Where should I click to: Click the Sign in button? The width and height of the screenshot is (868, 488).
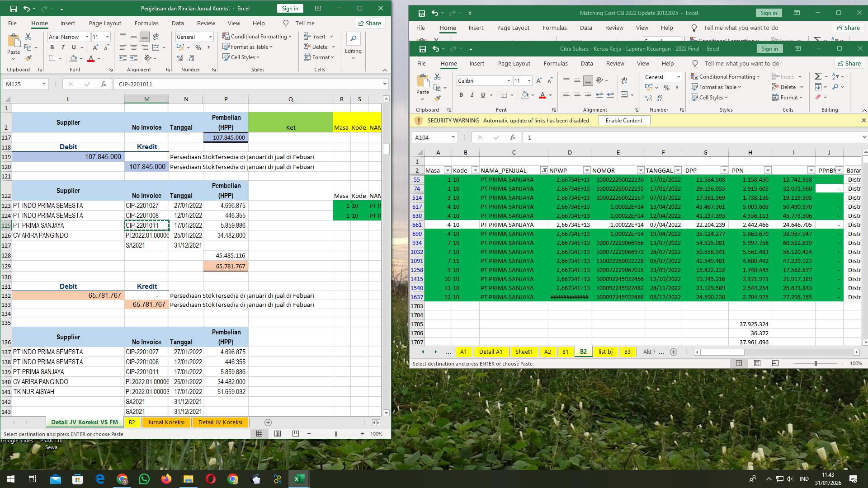tap(769, 48)
